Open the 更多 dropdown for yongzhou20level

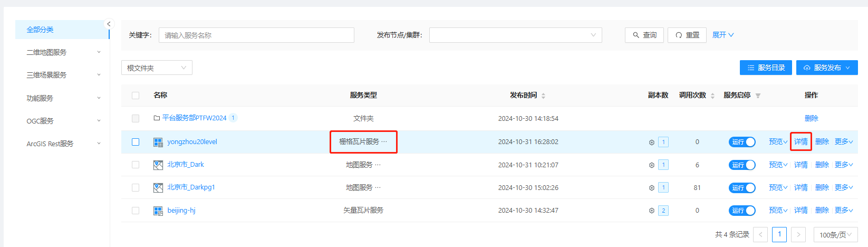(844, 141)
